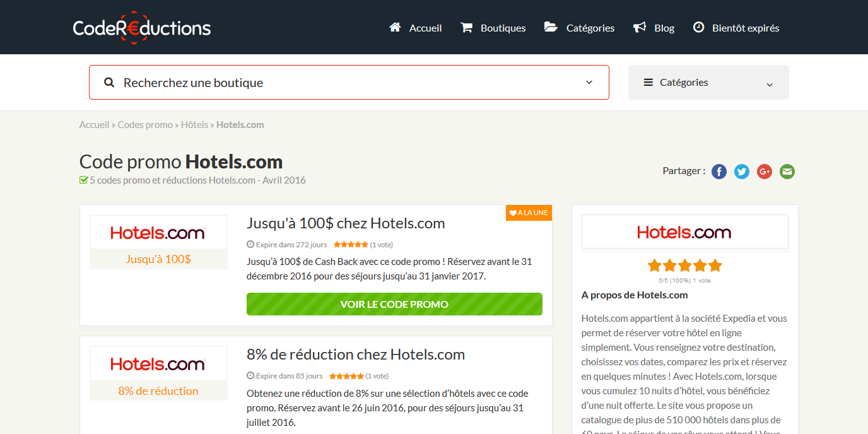The image size is (868, 434).
Task: Click the megaphone icon beside Blog
Action: [x=640, y=27]
